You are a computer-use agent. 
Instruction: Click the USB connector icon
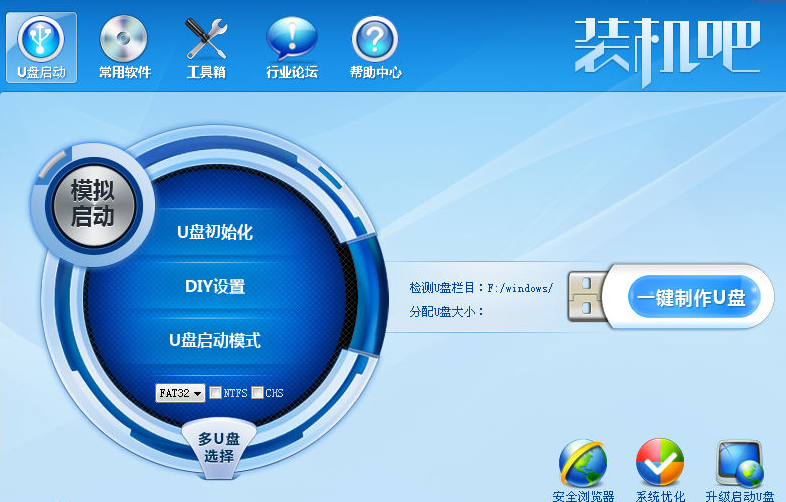click(587, 296)
